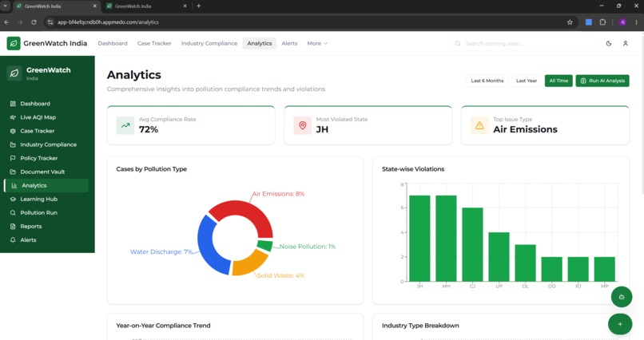Run AI Analysis
This screenshot has height=340, width=644.
point(602,81)
